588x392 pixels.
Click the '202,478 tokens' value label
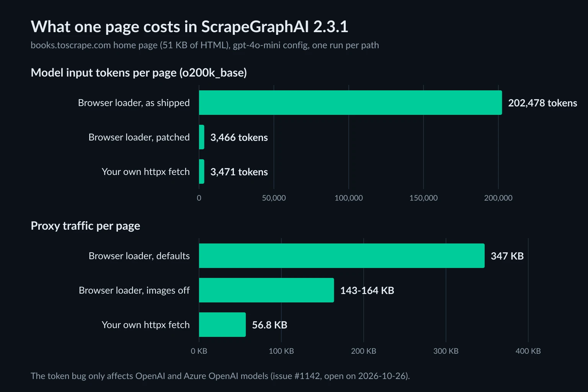tap(542, 103)
